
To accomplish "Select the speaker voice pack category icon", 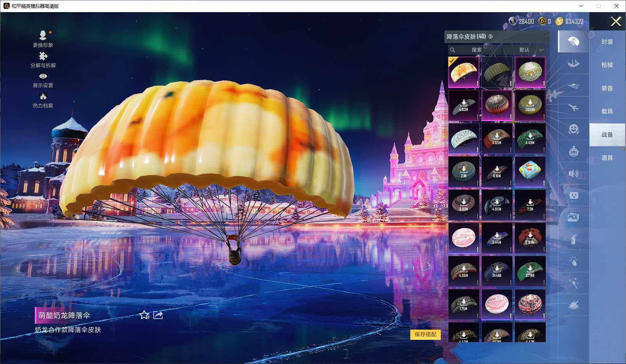I will 573,173.
